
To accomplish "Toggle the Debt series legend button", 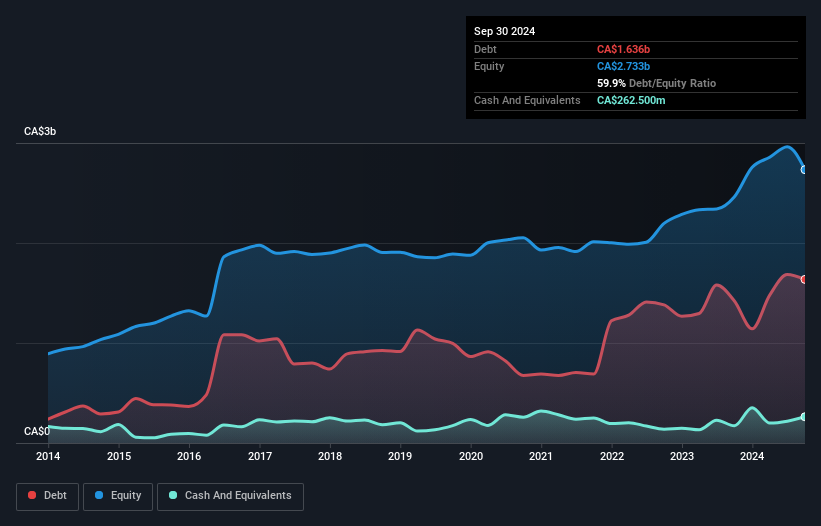I will click(48, 496).
